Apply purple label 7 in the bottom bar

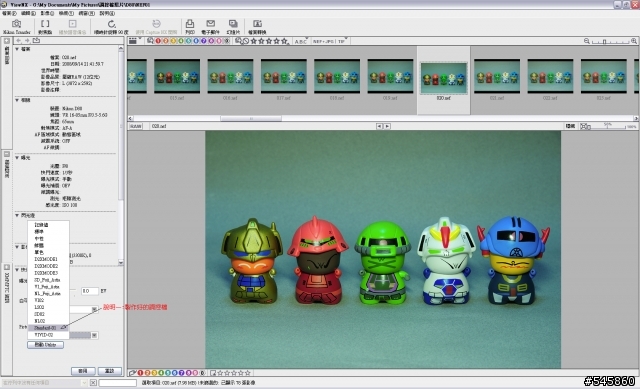click(x=182, y=373)
